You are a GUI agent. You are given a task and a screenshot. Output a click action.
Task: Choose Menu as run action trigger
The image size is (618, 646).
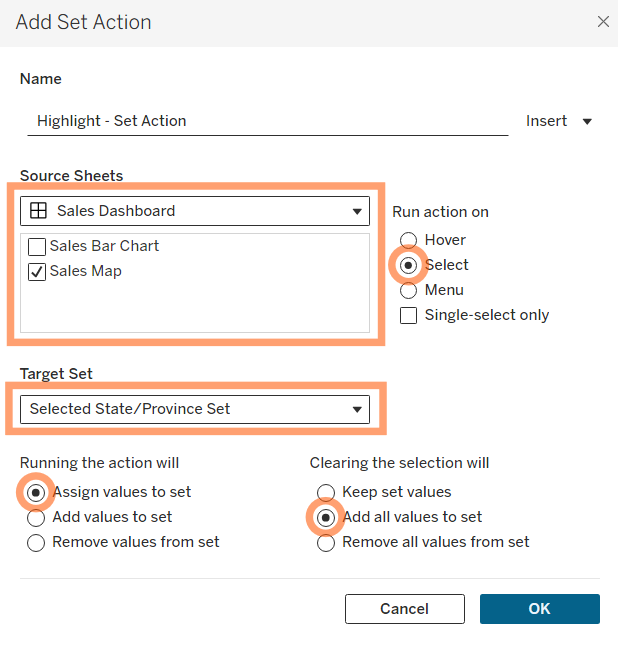coord(408,290)
